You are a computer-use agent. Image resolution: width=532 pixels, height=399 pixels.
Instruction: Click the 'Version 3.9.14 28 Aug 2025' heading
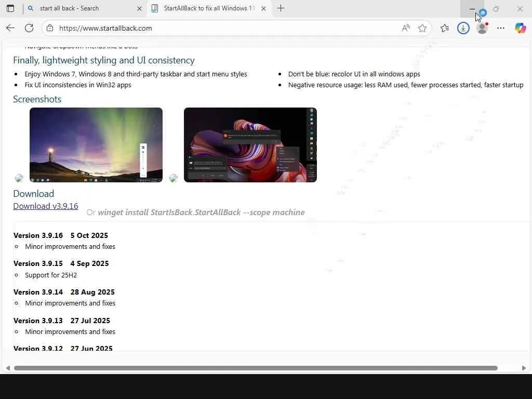click(x=64, y=292)
